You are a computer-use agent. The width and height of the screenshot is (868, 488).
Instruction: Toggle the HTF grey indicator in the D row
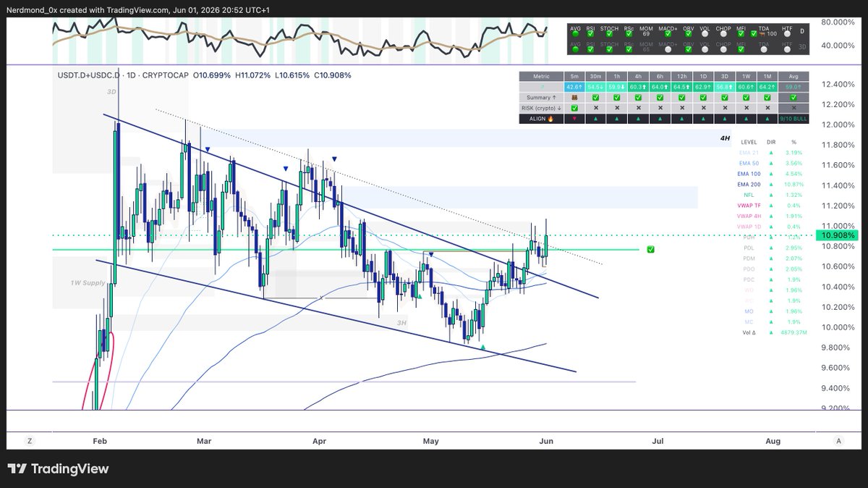coord(787,34)
